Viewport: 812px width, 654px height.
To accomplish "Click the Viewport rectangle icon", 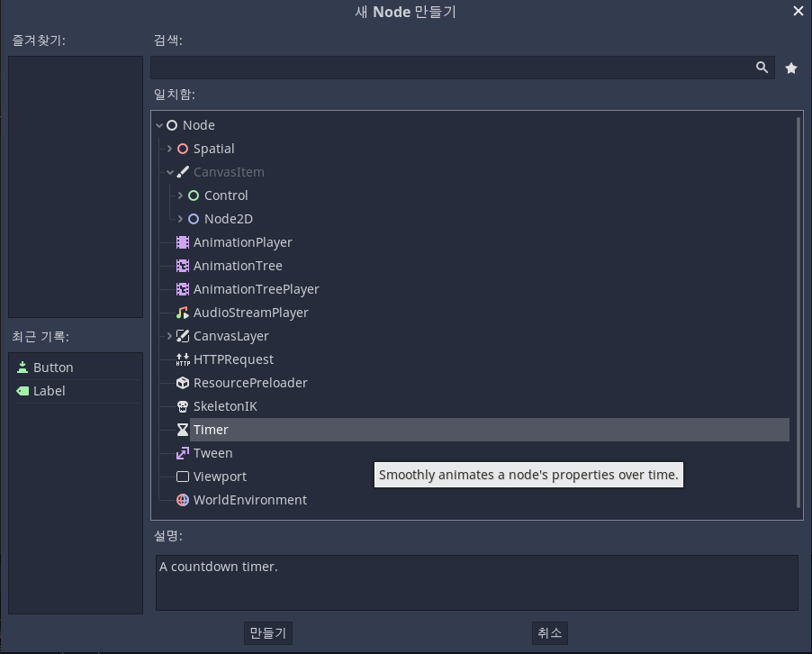I will (x=183, y=477).
